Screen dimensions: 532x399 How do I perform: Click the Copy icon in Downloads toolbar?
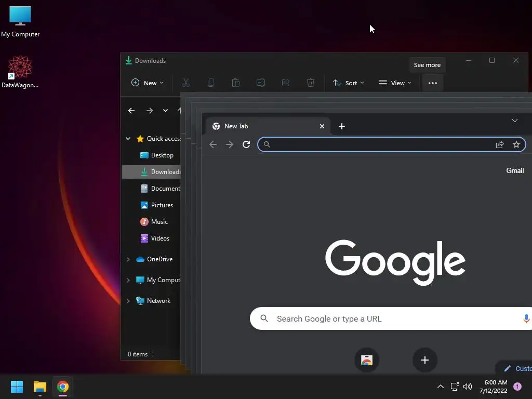(x=211, y=83)
